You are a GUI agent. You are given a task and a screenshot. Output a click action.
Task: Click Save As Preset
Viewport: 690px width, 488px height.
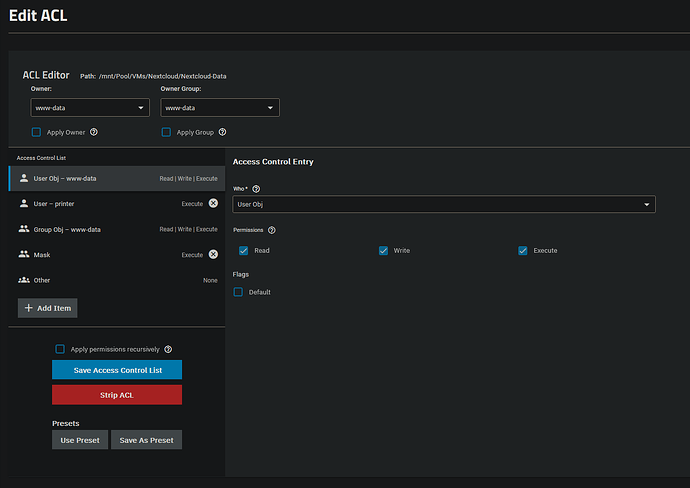(147, 440)
